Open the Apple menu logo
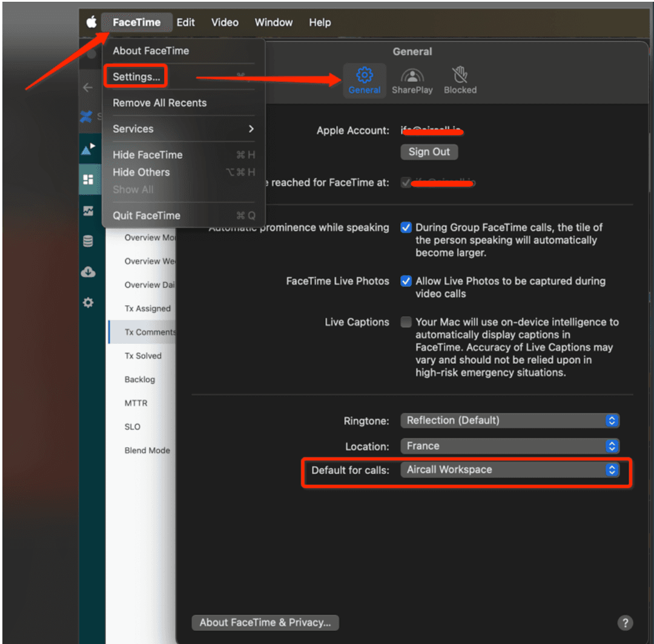 91,22
